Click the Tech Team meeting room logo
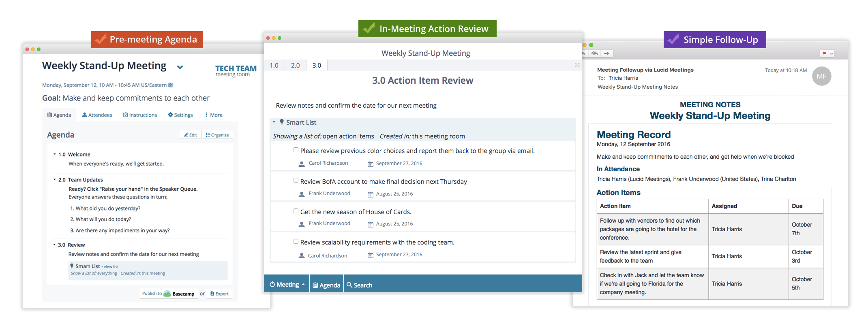Viewport: 868px width, 334px height. [x=236, y=71]
